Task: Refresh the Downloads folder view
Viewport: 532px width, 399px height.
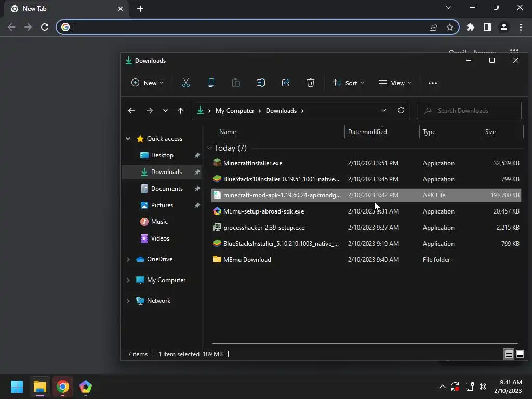Action: click(401, 110)
